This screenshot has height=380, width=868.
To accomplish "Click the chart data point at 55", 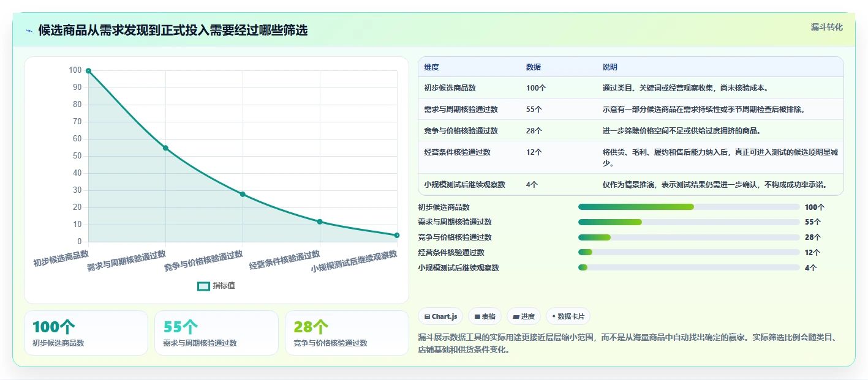I will tap(165, 148).
